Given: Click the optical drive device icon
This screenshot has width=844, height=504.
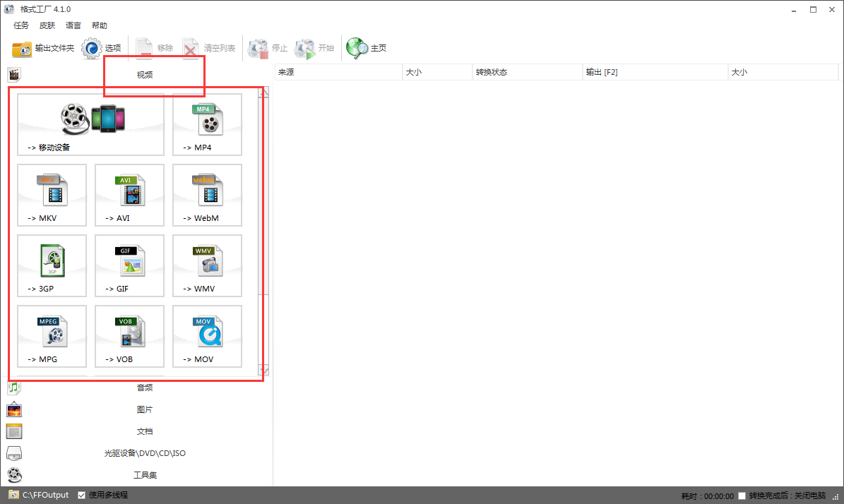Looking at the screenshot, I should 14,453.
